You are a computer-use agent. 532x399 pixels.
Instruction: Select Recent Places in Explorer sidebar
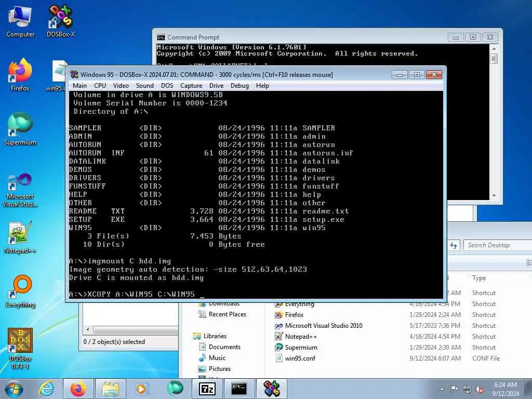[x=222, y=314]
